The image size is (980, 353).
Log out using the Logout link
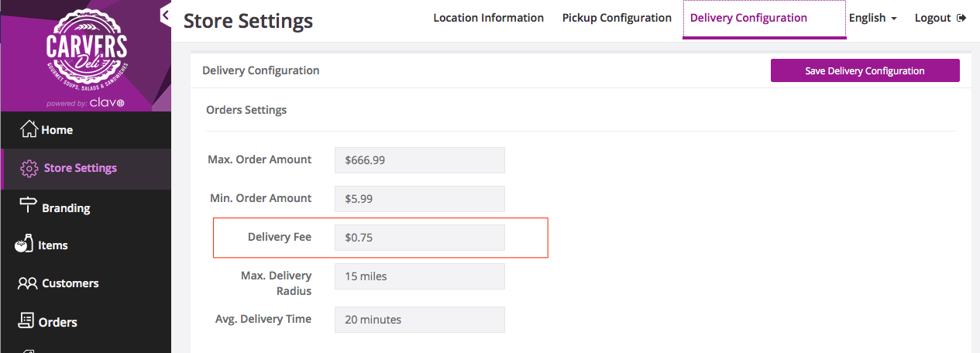pyautogui.click(x=933, y=18)
